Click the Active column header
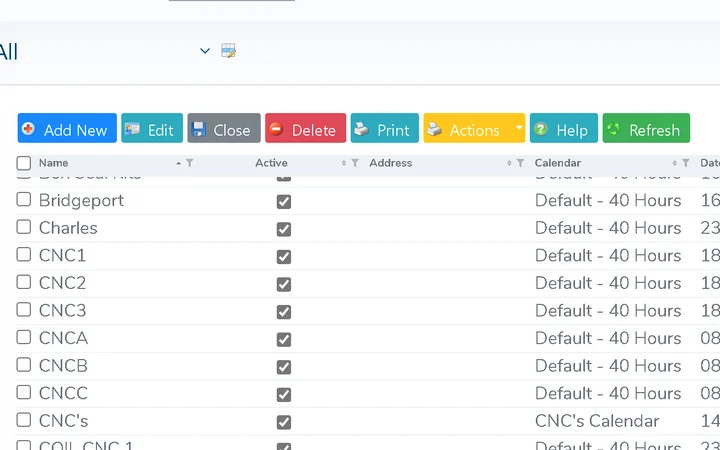This screenshot has height=450, width=720. [271, 163]
